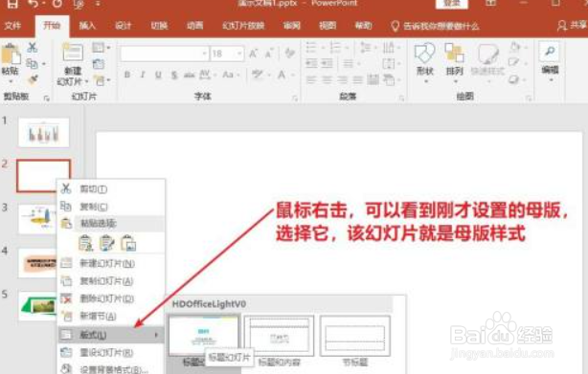Click the second paste option icon

pos(107,243)
